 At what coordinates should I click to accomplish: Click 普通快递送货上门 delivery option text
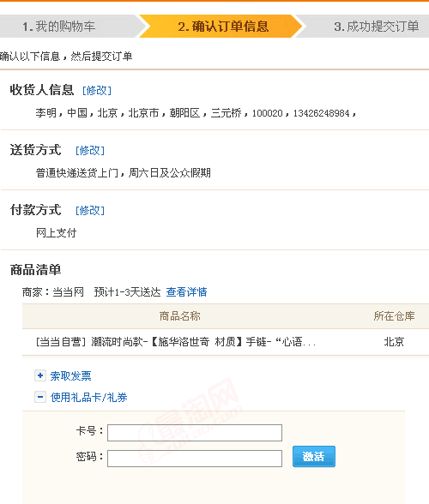(x=123, y=173)
